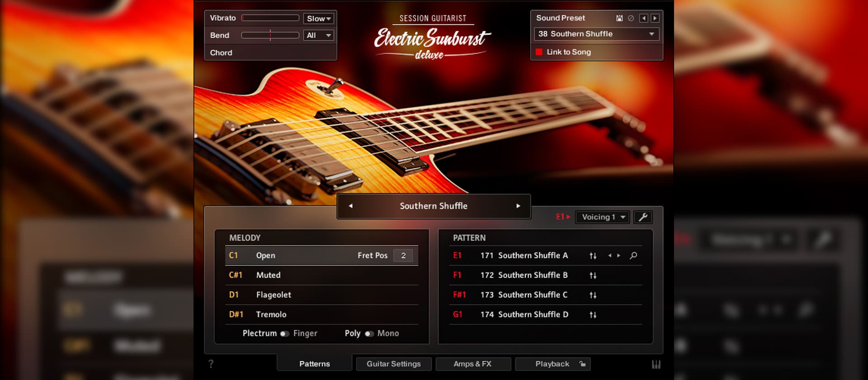The image size is (868, 380).
Task: Go to previous Sound Preset arrow
Action: tap(644, 18)
